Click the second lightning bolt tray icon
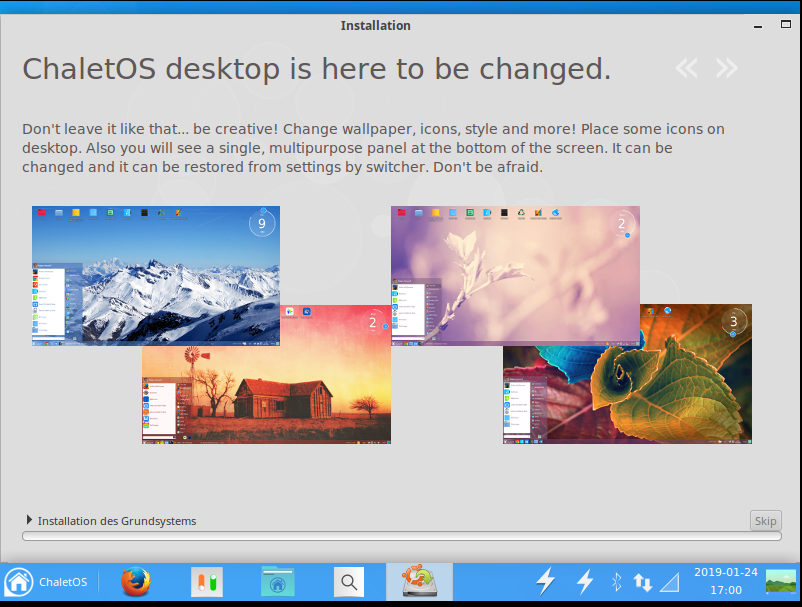Image resolution: width=802 pixels, height=607 pixels. [x=585, y=581]
